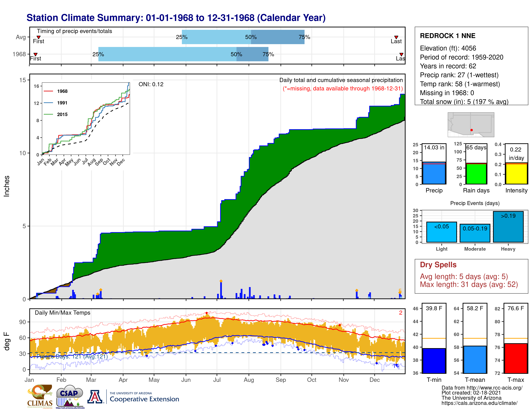Click 'Precip rank: 27 (1-wettest)' text
The height and width of the screenshot is (411, 532).
coord(459,75)
